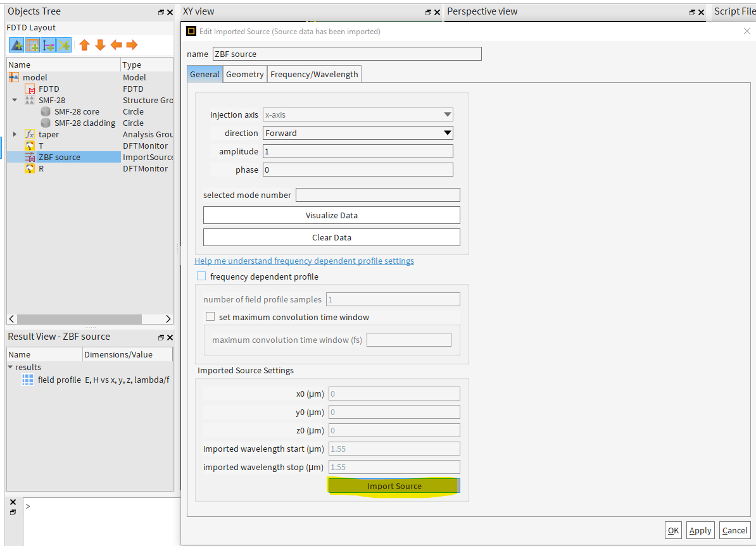The width and height of the screenshot is (756, 546).
Task: Enable the frequency dependent profile checkbox
Action: (x=201, y=276)
